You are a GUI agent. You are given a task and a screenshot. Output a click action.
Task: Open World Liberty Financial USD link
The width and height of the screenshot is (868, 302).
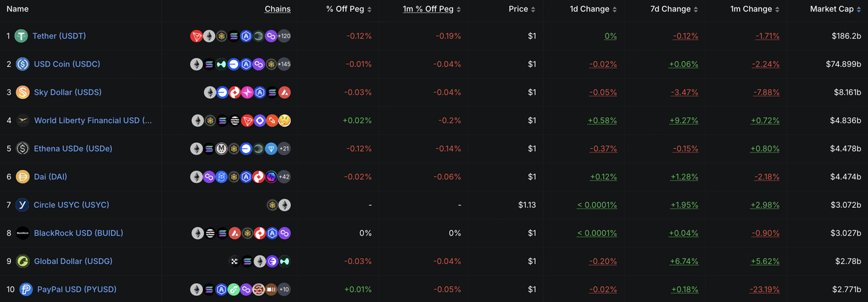pos(93,121)
